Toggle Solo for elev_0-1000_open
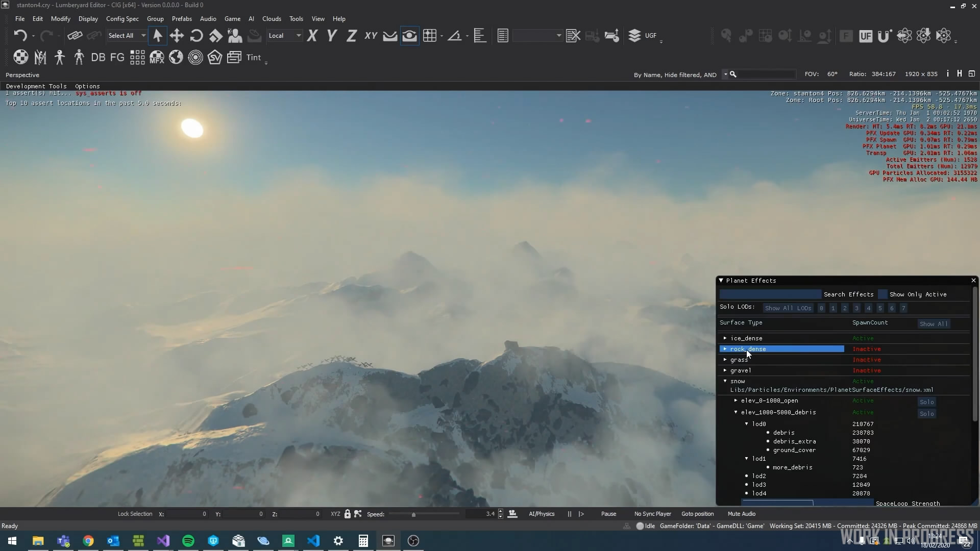The width and height of the screenshot is (980, 551). coord(926,402)
